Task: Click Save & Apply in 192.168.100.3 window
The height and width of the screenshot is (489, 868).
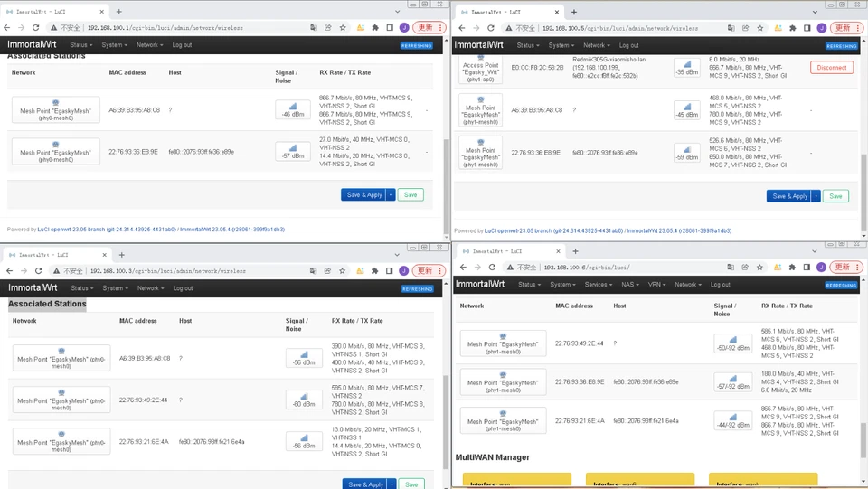Action: pyautogui.click(x=365, y=484)
